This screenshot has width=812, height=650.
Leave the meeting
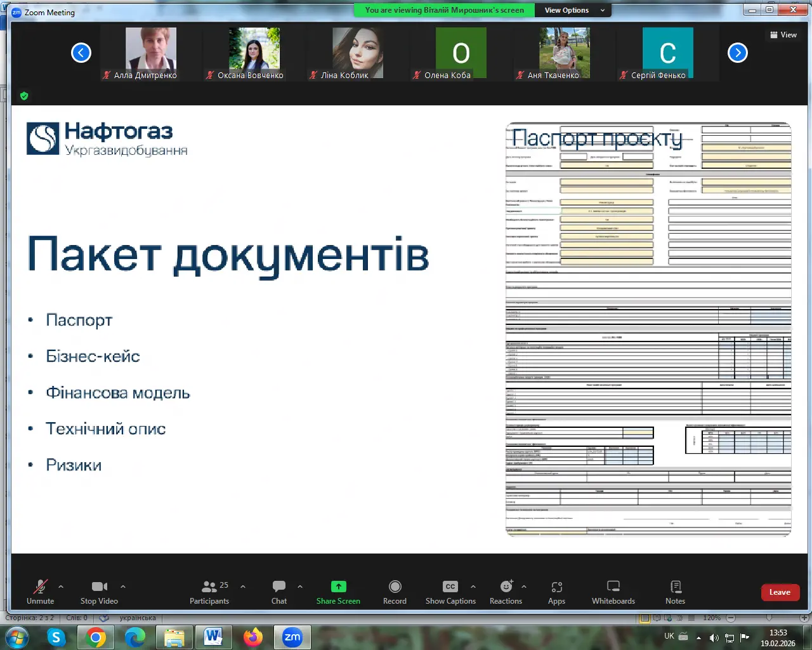coord(780,592)
